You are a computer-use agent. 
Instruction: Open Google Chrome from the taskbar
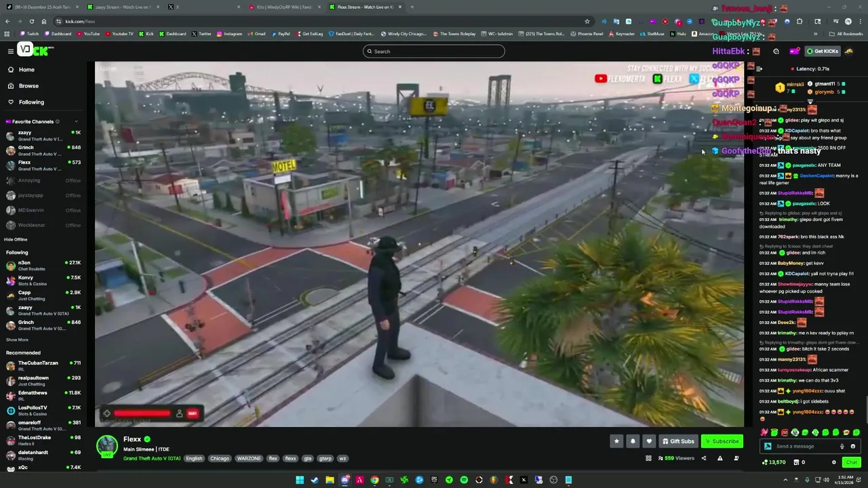coord(374,480)
